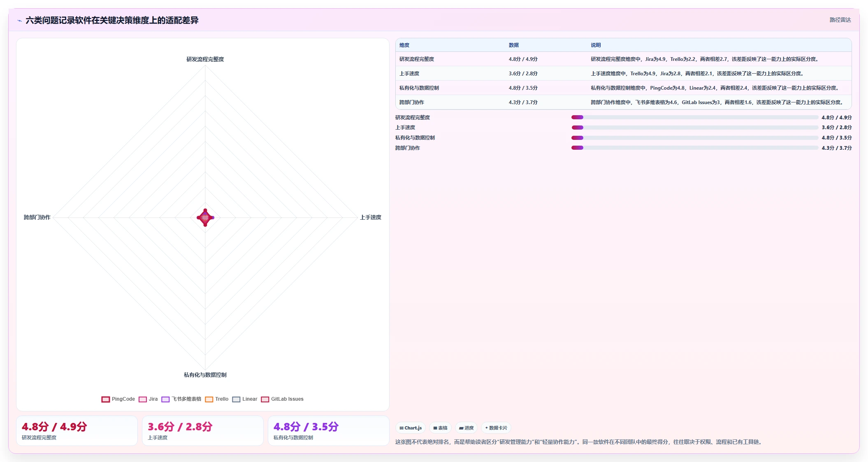Click the 说明 cell mentioning Trello为4.9
The height and width of the screenshot is (462, 868).
697,74
